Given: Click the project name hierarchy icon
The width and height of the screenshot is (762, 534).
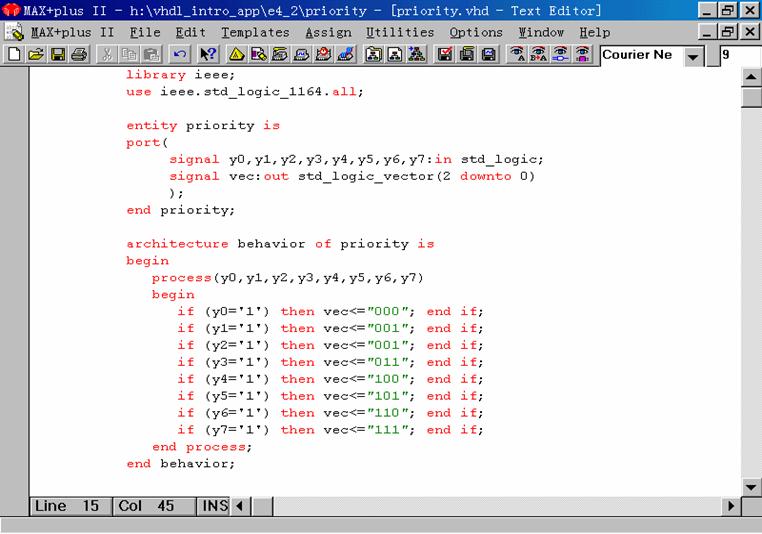Looking at the screenshot, I should [373, 54].
